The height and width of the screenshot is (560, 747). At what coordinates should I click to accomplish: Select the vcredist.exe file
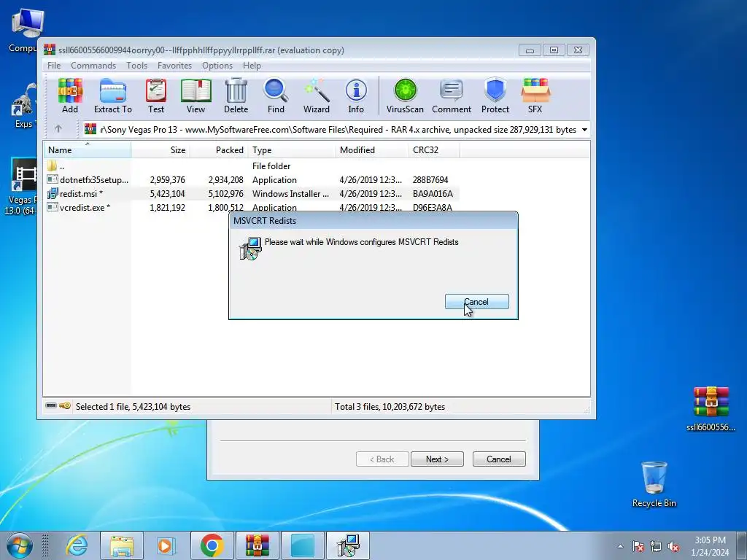[x=252, y=207]
